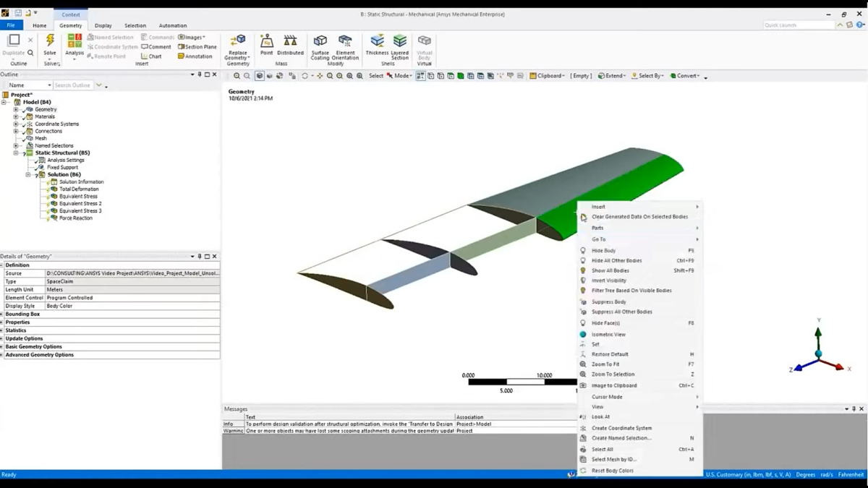Click the Search Outline input field

click(x=73, y=85)
